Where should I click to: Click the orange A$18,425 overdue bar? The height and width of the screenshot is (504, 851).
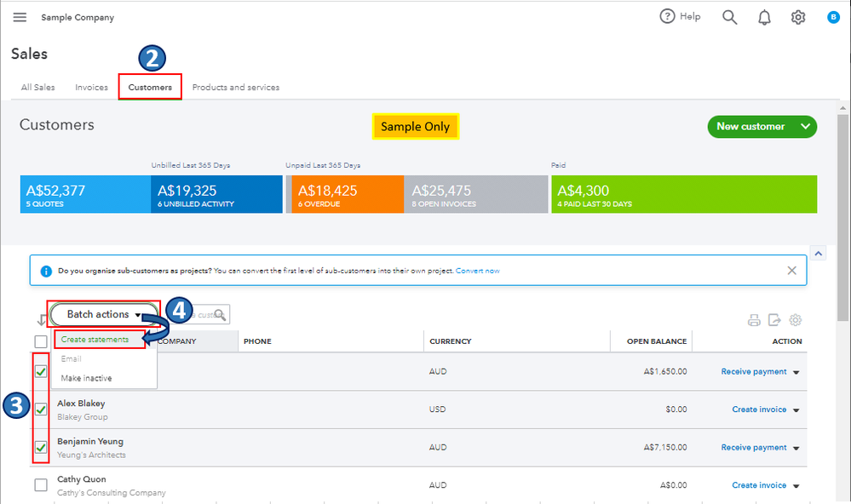[x=346, y=194]
